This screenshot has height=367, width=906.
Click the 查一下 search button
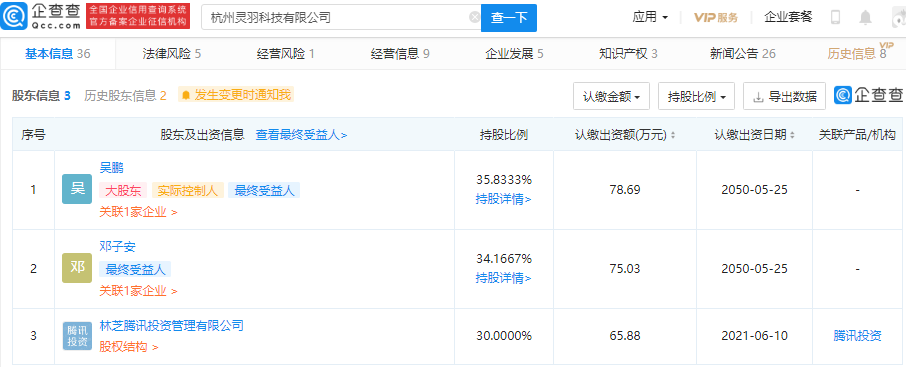[x=508, y=18]
